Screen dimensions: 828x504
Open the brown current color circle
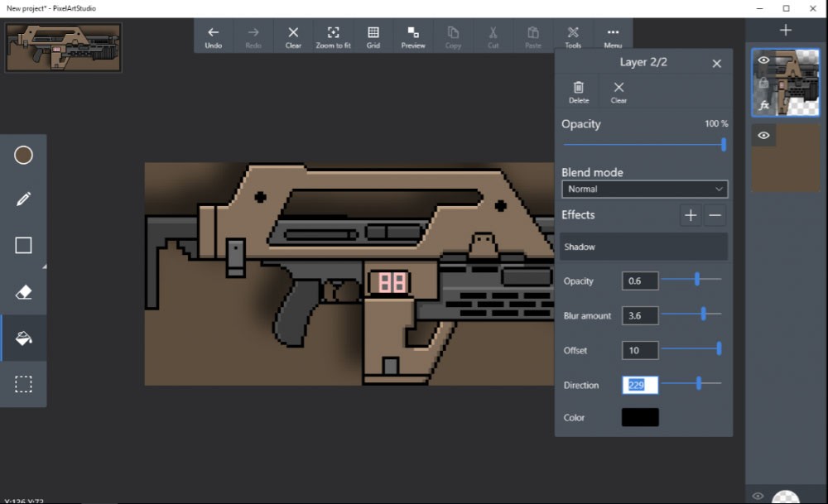[23, 155]
